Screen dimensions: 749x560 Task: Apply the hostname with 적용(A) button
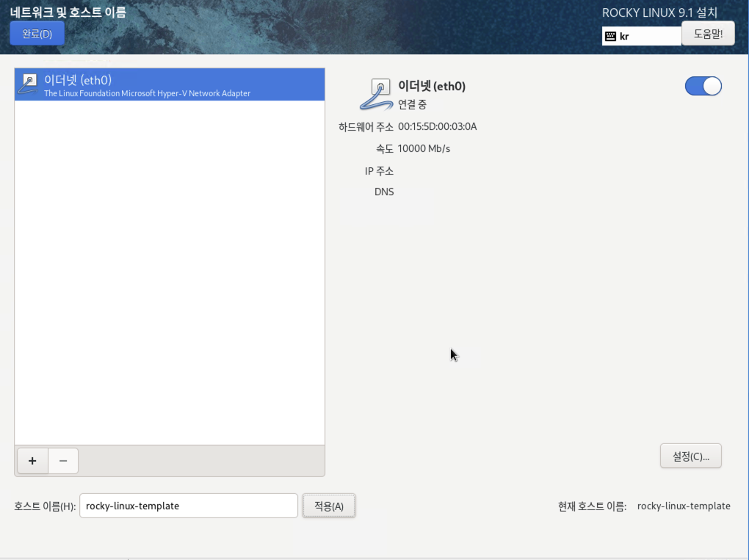click(329, 506)
